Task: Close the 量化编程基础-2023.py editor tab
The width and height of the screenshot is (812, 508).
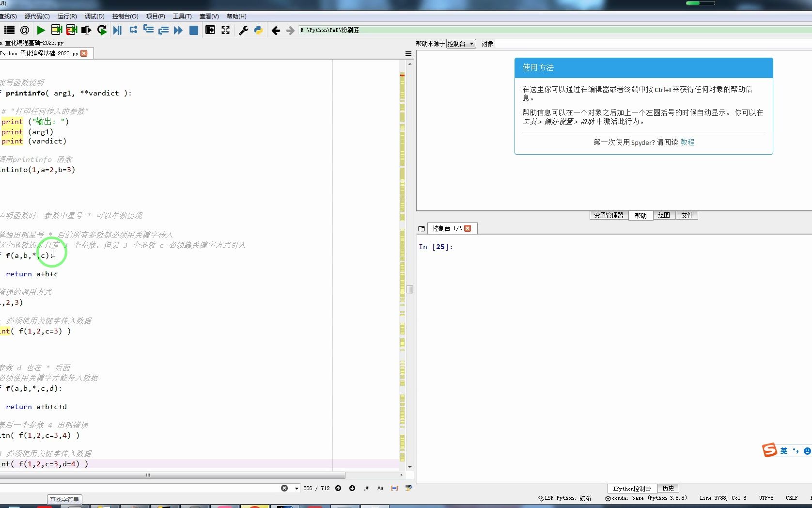Action: point(84,53)
